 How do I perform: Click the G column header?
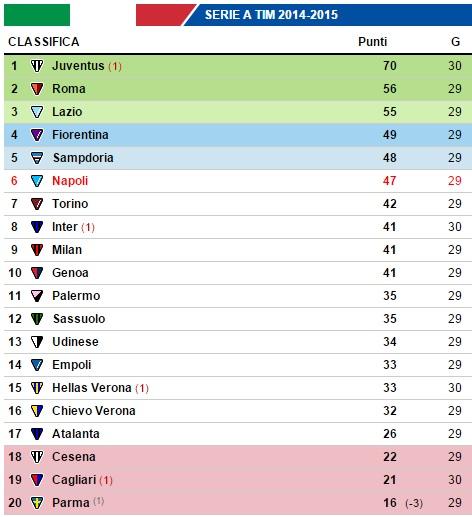pyautogui.click(x=455, y=42)
